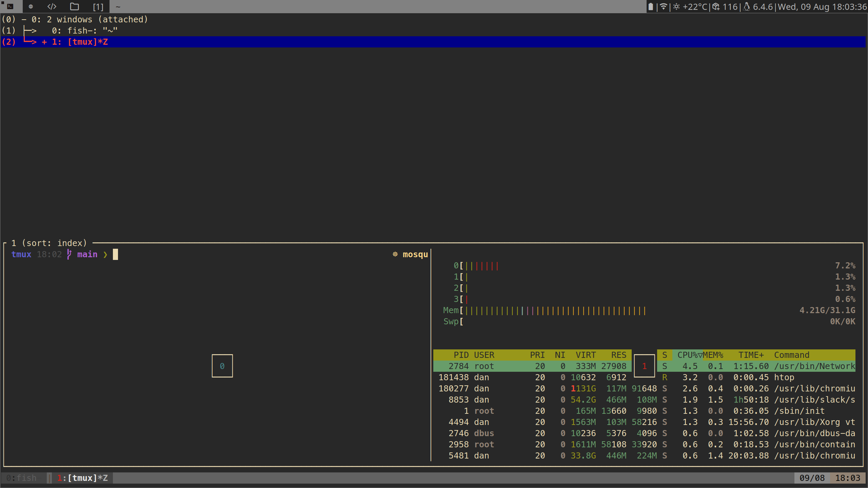
Task: Click the WiFi status icon
Action: click(664, 7)
